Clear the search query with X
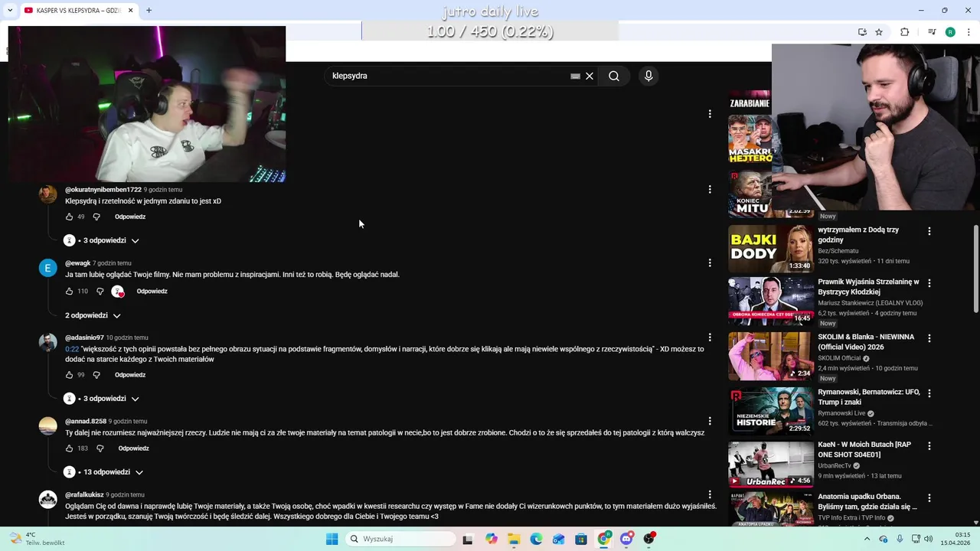 pyautogui.click(x=590, y=76)
